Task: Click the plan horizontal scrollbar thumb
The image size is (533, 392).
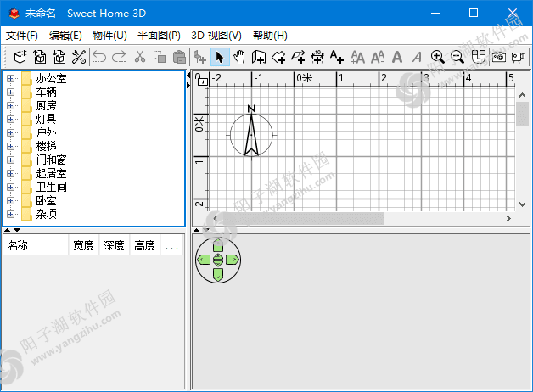Action: [304, 218]
